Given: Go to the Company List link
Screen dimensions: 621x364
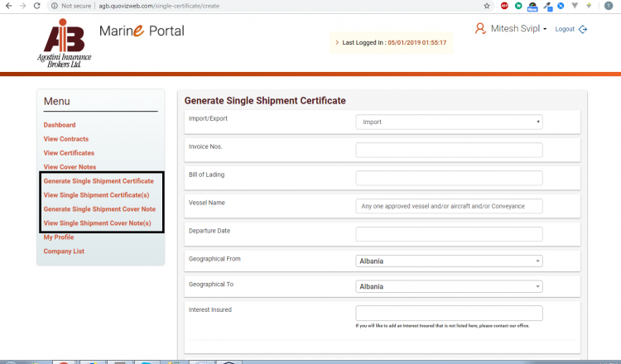Looking at the screenshot, I should click(64, 251).
